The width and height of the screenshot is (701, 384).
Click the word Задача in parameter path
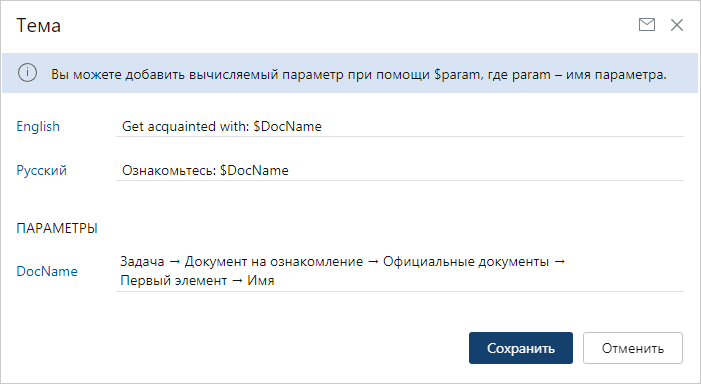(x=142, y=262)
